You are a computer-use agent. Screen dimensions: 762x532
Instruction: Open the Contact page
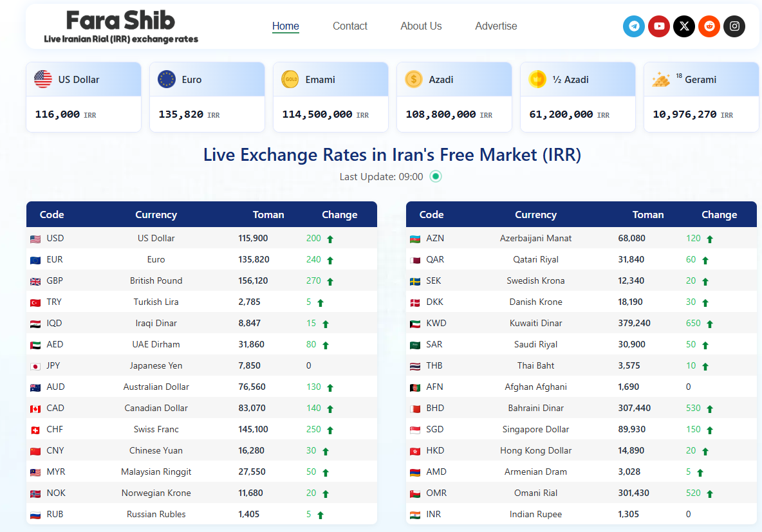click(x=350, y=26)
